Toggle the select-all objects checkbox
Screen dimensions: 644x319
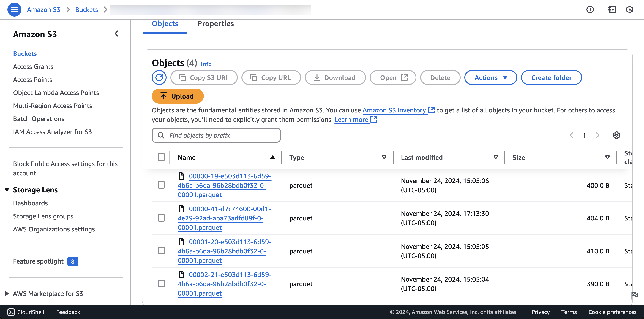tap(161, 157)
